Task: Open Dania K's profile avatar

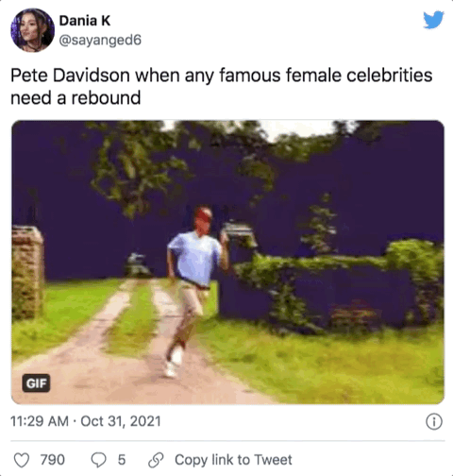Action: tap(32, 30)
